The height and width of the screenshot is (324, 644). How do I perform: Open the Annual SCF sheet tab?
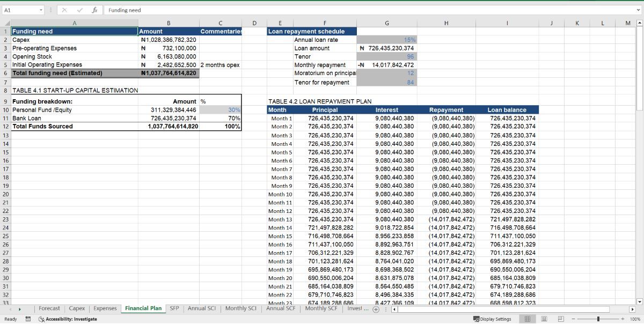pos(281,308)
